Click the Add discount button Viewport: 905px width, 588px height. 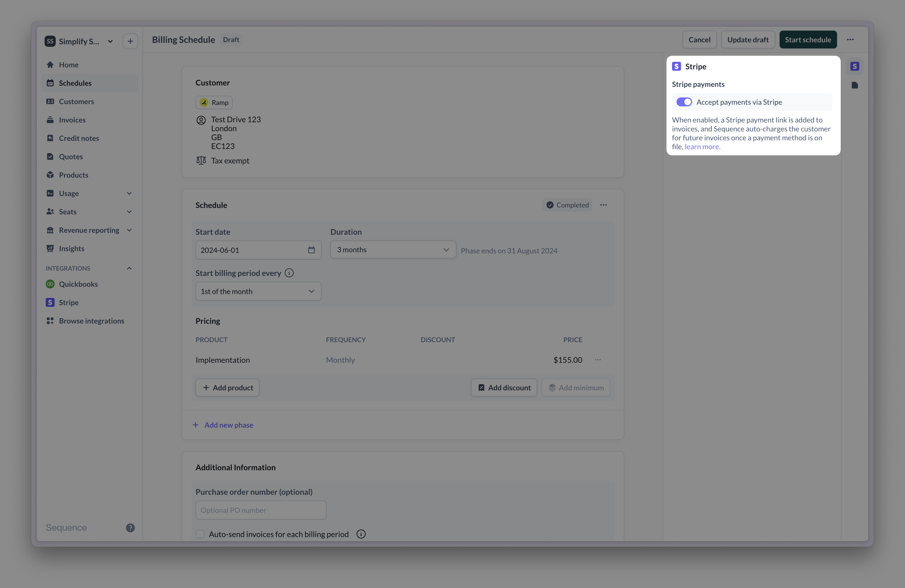[x=504, y=388]
